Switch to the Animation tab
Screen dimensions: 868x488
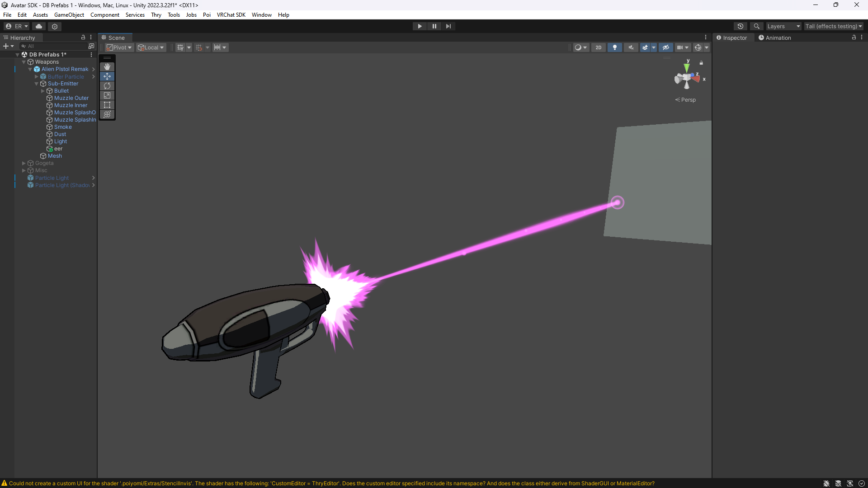[x=775, y=38]
